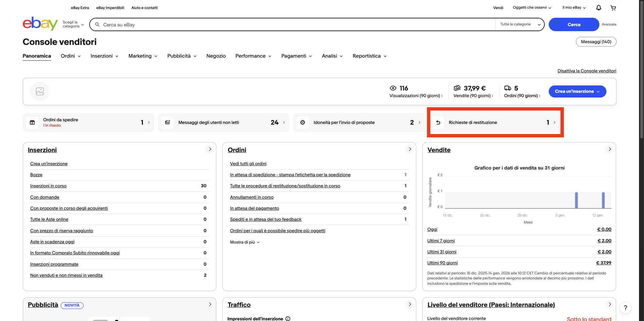Click the notifications bell icon
Viewport: 644px width, 321px height.
[x=598, y=8]
